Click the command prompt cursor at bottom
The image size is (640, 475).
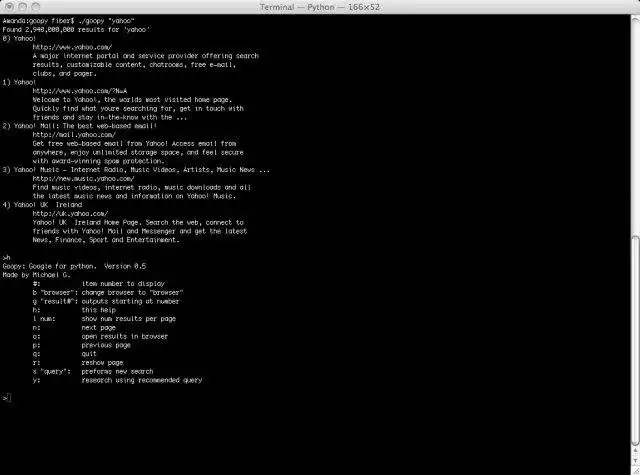9,397
